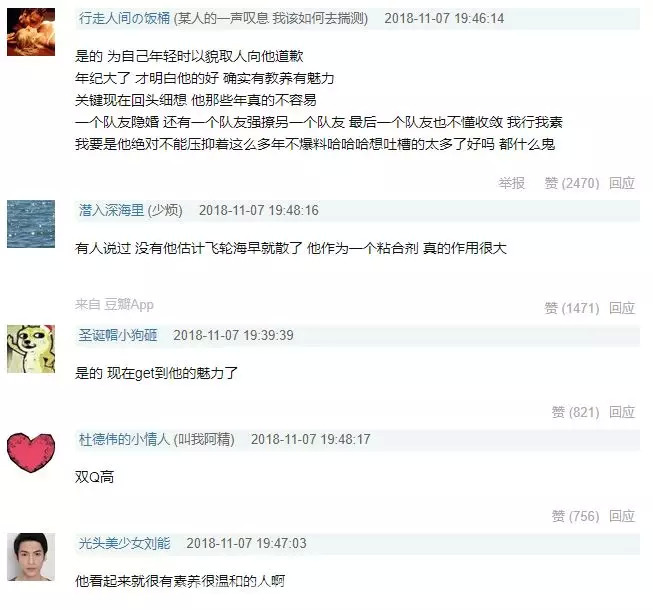Open the face avatar of 光头美少女刘能

pyautogui.click(x=31, y=557)
